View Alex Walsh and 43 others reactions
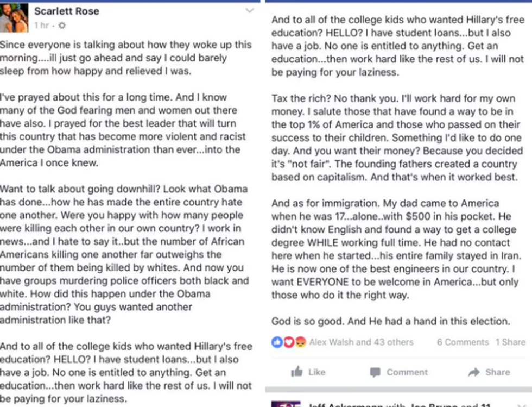This screenshot has width=532, height=407. (x=361, y=342)
